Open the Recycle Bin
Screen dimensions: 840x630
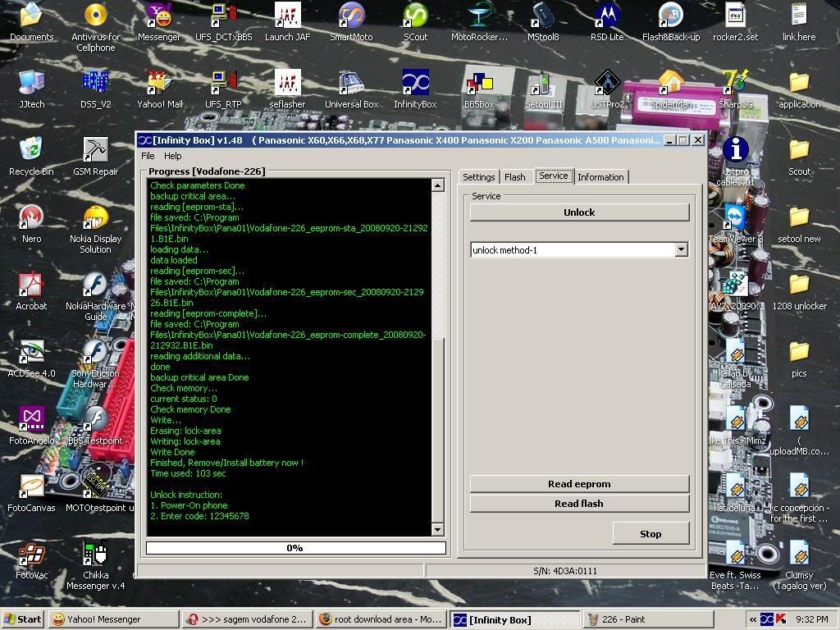tap(31, 150)
